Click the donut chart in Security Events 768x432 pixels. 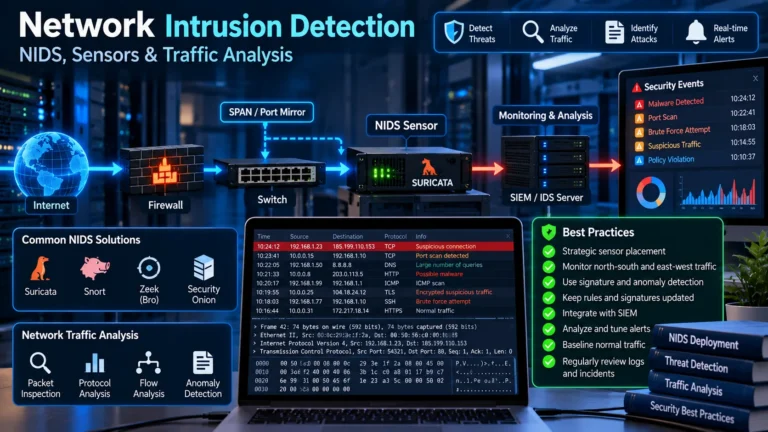point(651,192)
